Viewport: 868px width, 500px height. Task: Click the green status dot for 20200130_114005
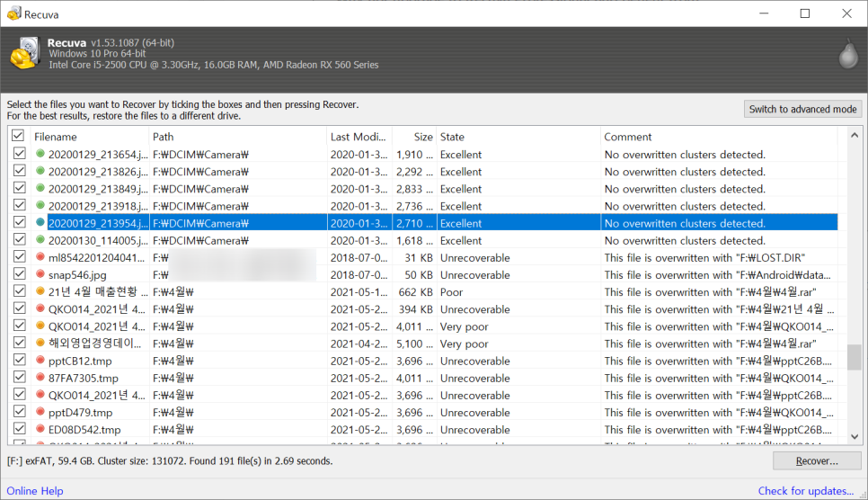pyautogui.click(x=40, y=240)
